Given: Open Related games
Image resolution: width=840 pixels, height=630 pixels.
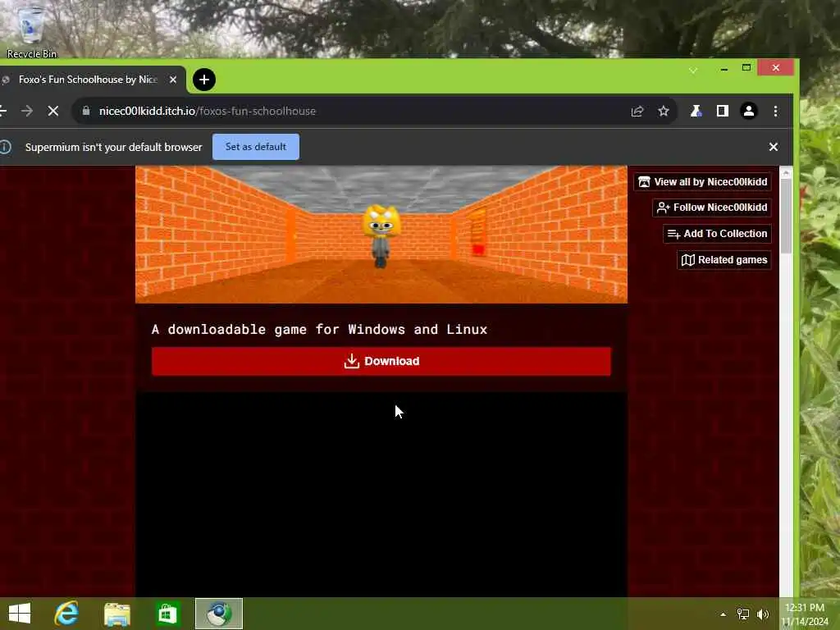Looking at the screenshot, I should pyautogui.click(x=724, y=260).
